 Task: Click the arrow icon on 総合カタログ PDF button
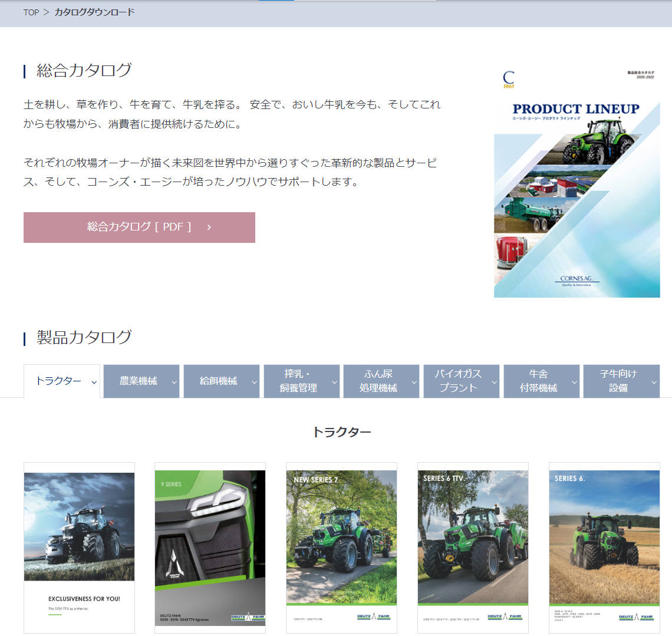[209, 227]
